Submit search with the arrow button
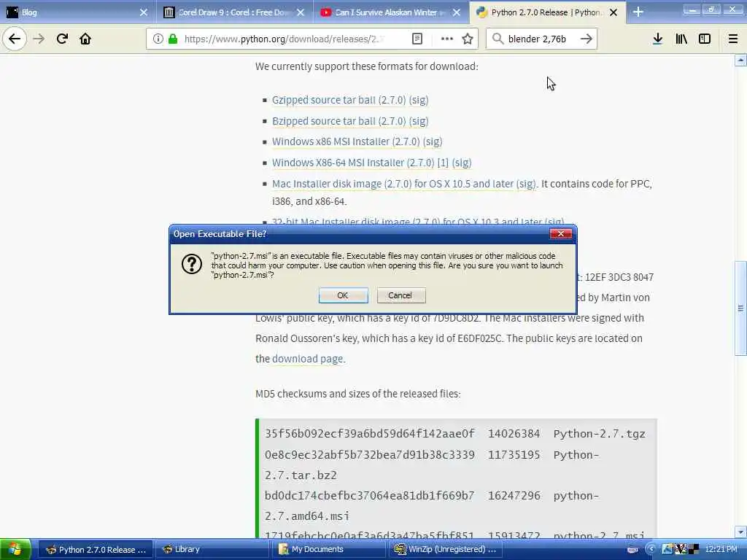The width and height of the screenshot is (747, 560). tap(587, 39)
